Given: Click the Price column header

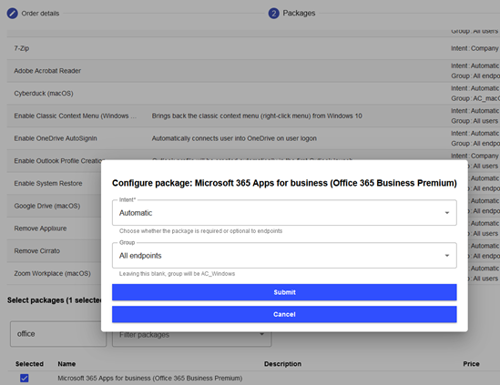Looking at the screenshot, I should tap(471, 364).
